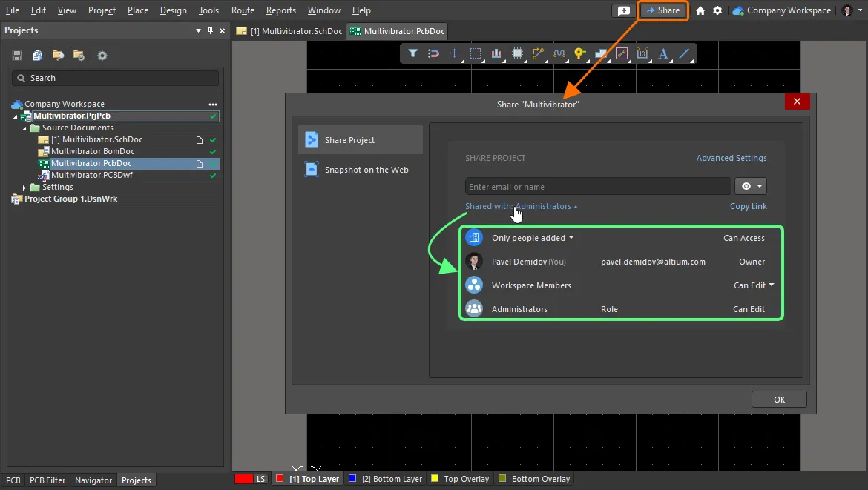The width and height of the screenshot is (868, 490).
Task: Click the folder with gear badge icon
Action: [x=79, y=56]
